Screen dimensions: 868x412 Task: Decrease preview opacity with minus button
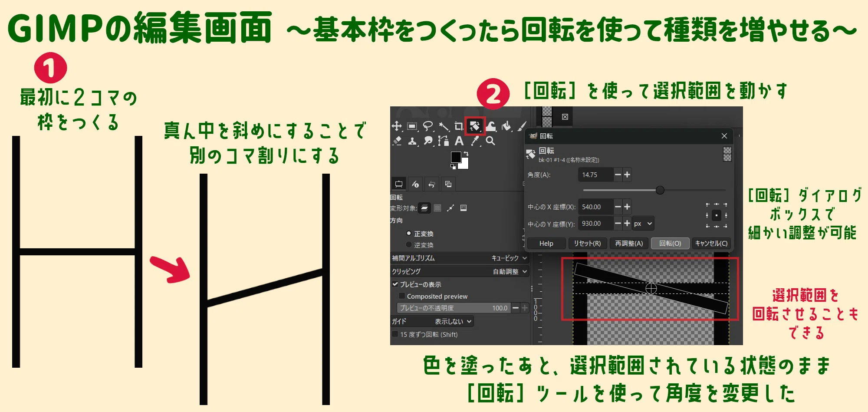[x=516, y=308]
